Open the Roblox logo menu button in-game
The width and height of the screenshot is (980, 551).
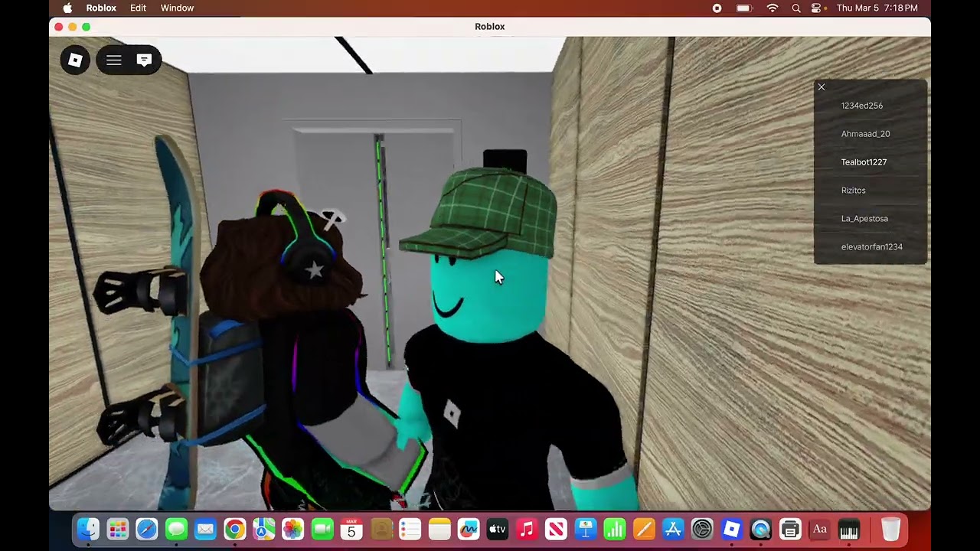point(75,60)
